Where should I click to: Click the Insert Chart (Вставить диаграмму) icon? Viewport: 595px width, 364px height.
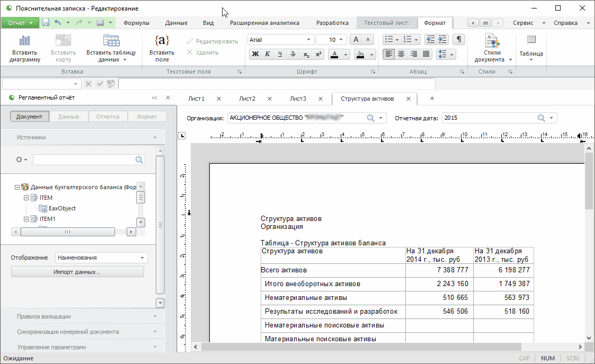(24, 48)
